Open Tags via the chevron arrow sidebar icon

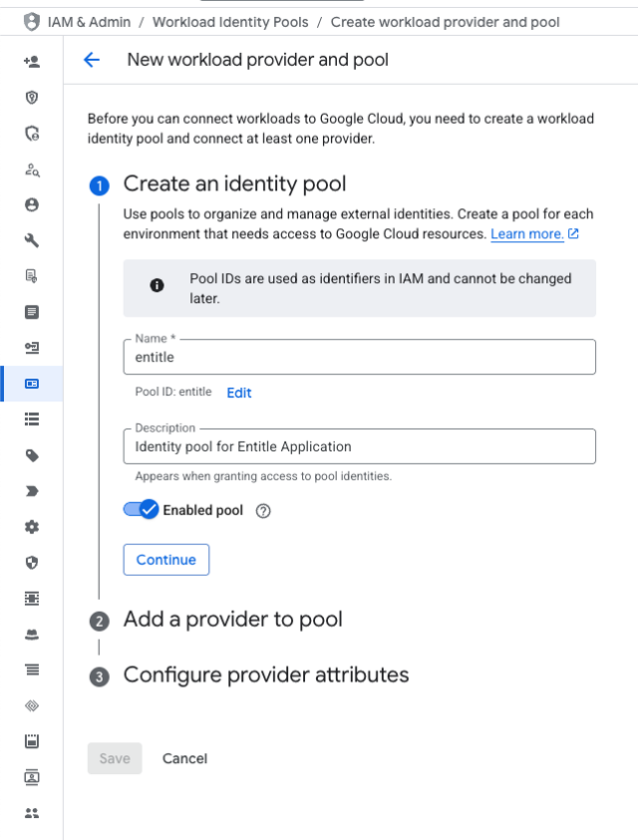(x=32, y=491)
